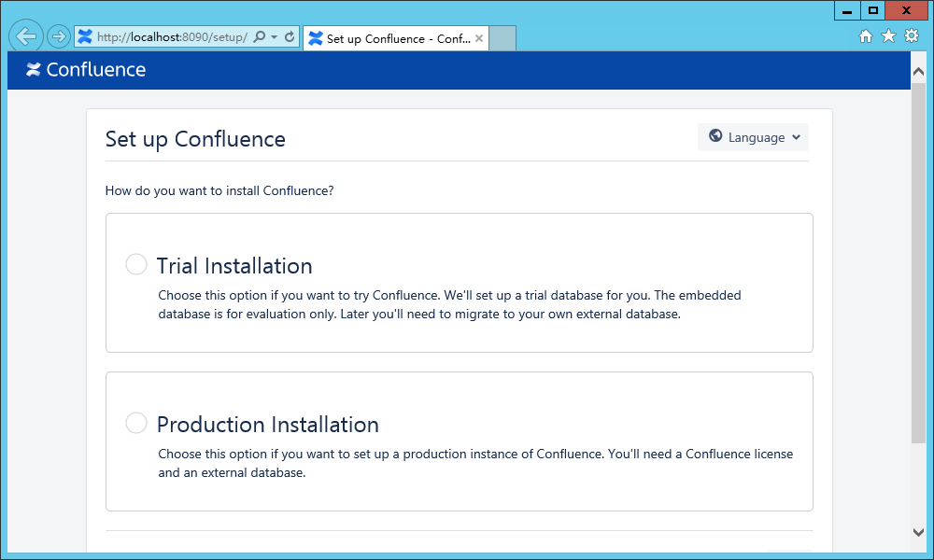934x560 pixels.
Task: Click the globe icon in Language button
Action: click(x=716, y=136)
